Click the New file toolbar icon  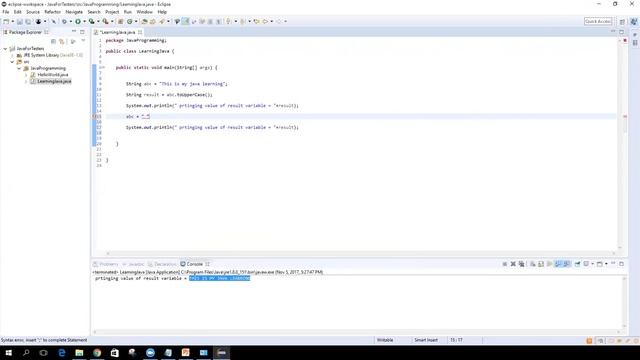click(x=6, y=21)
